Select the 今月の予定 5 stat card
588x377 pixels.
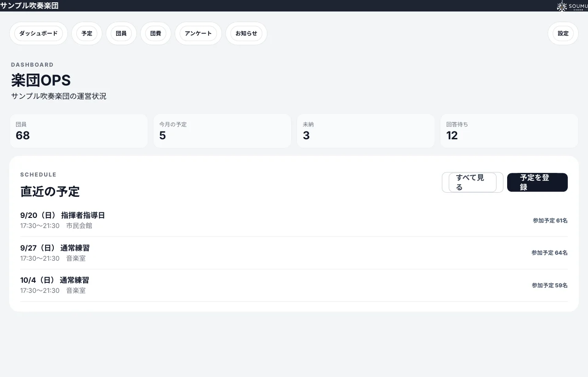pyautogui.click(x=222, y=131)
